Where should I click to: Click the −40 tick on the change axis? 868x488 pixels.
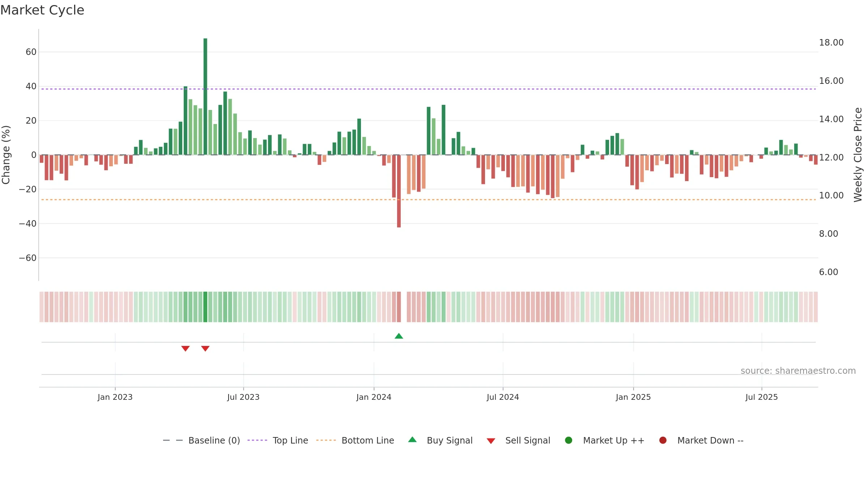(28, 224)
